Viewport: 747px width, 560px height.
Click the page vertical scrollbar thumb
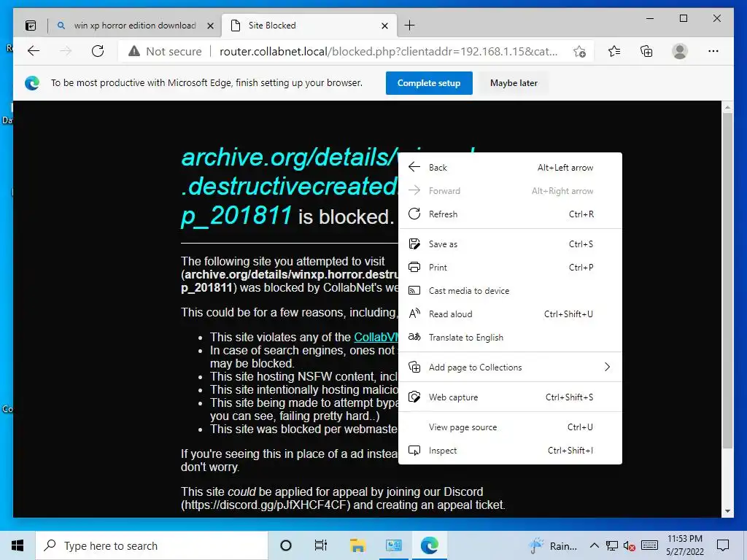(x=727, y=280)
